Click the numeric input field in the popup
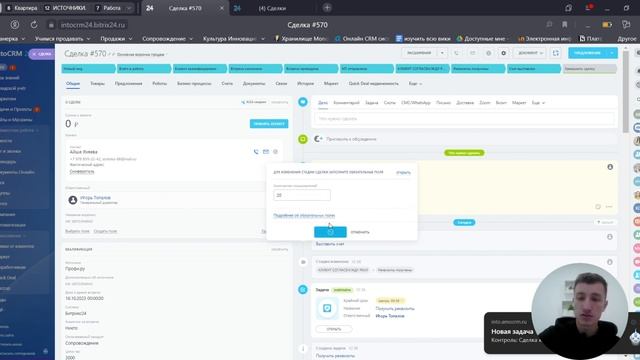640x360 pixels. tap(302, 195)
